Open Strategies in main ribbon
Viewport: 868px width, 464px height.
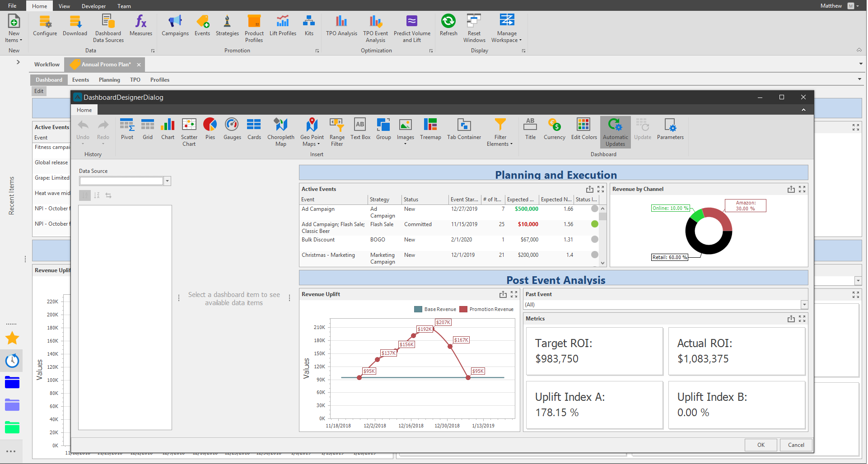[x=227, y=26]
